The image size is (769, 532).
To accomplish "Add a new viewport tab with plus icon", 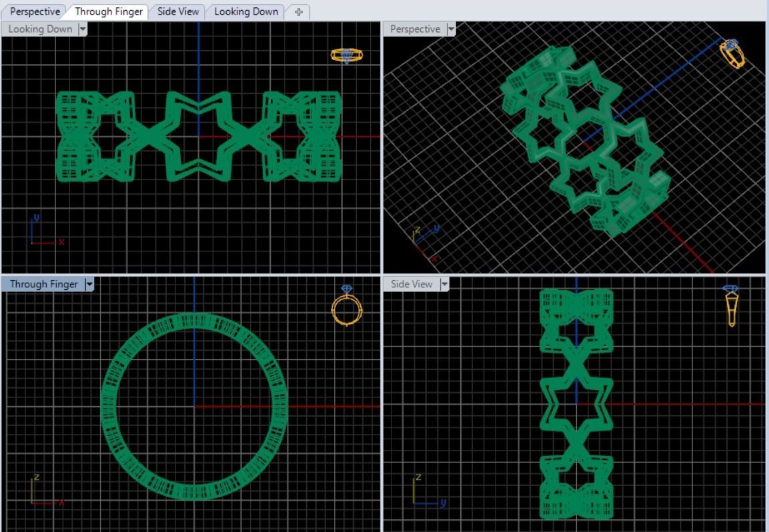I will 298,12.
